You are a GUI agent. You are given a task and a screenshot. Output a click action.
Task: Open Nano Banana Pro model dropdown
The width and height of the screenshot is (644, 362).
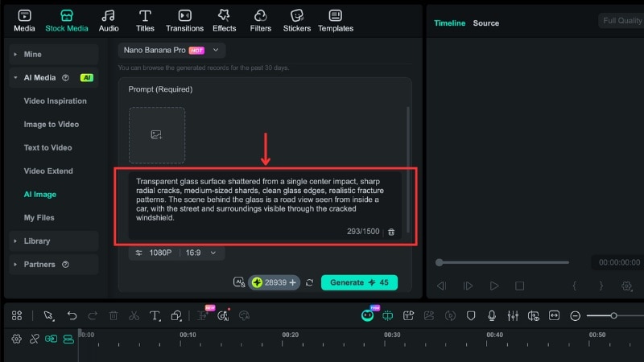[171, 50]
